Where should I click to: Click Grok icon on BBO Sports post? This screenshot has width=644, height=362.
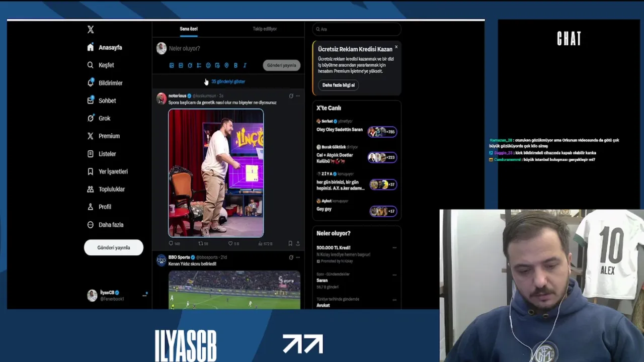[291, 257]
